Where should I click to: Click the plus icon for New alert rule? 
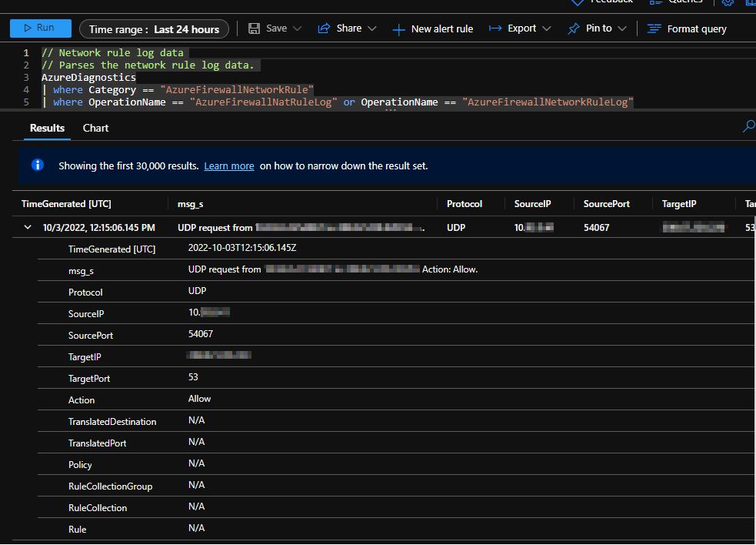tap(398, 29)
